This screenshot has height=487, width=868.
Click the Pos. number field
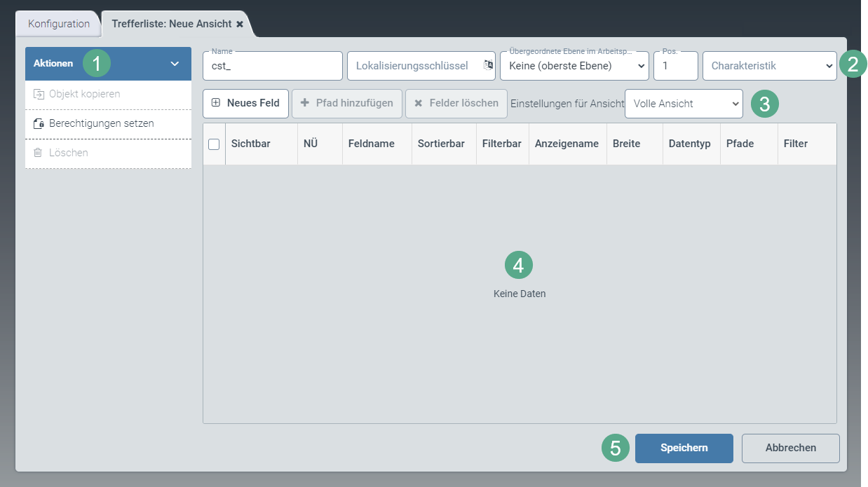[675, 66]
